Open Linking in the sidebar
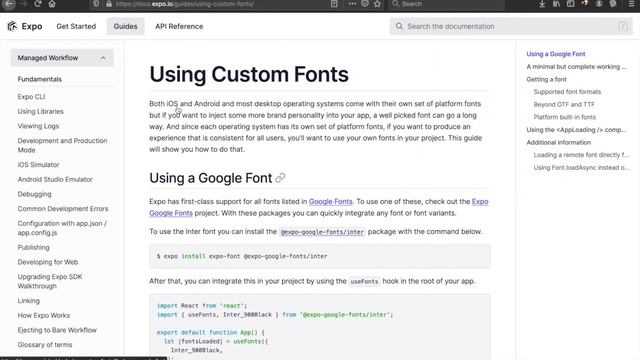The image size is (640, 360). coord(29,301)
